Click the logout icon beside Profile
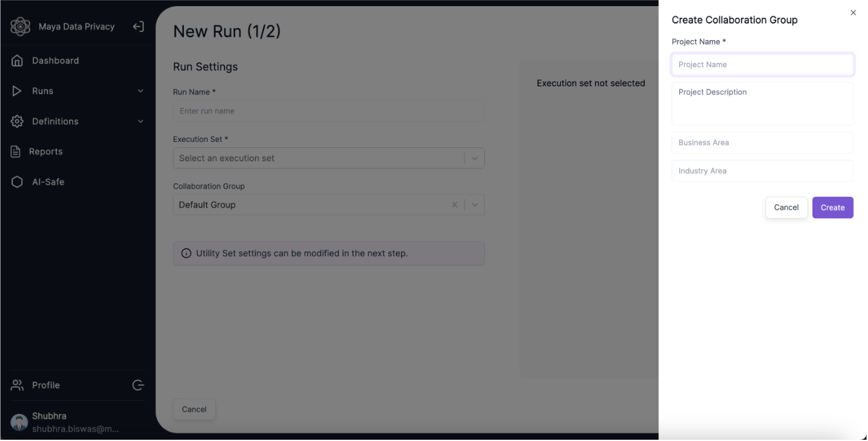This screenshot has width=868, height=441. point(138,385)
